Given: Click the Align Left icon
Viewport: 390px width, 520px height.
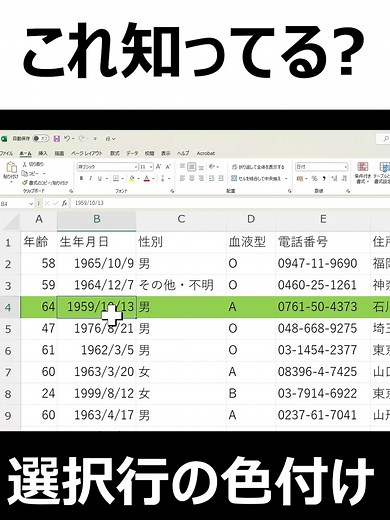Looking at the screenshot, I should (182, 179).
